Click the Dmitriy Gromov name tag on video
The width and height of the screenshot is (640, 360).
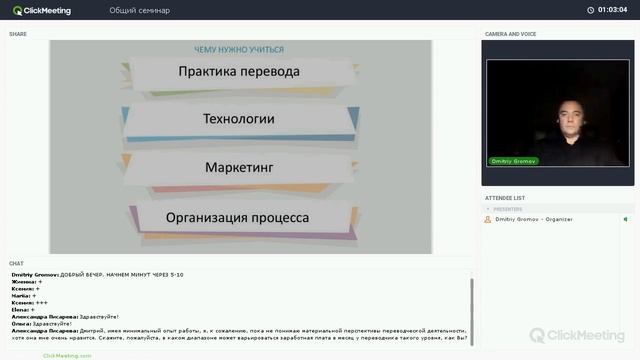[513, 161]
